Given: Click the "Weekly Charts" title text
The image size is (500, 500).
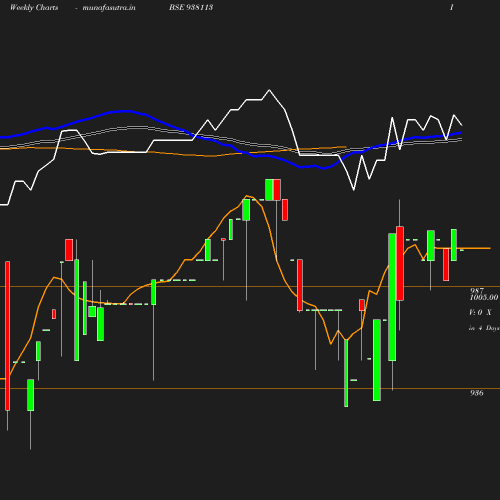Looking at the screenshot, I should coord(34,8).
